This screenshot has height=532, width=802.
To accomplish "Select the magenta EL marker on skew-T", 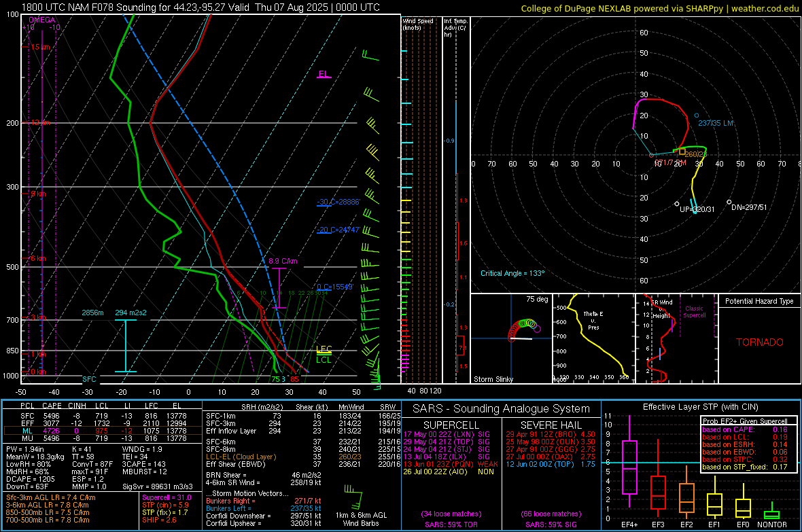I will (324, 74).
